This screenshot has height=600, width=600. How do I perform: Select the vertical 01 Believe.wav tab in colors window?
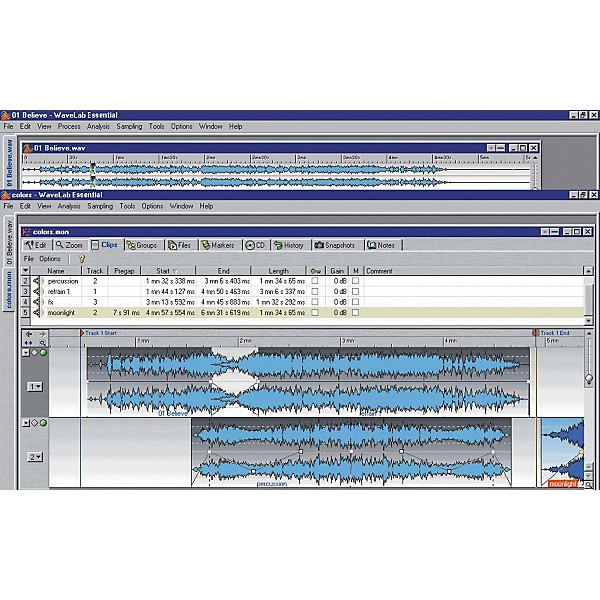[x=9, y=242]
